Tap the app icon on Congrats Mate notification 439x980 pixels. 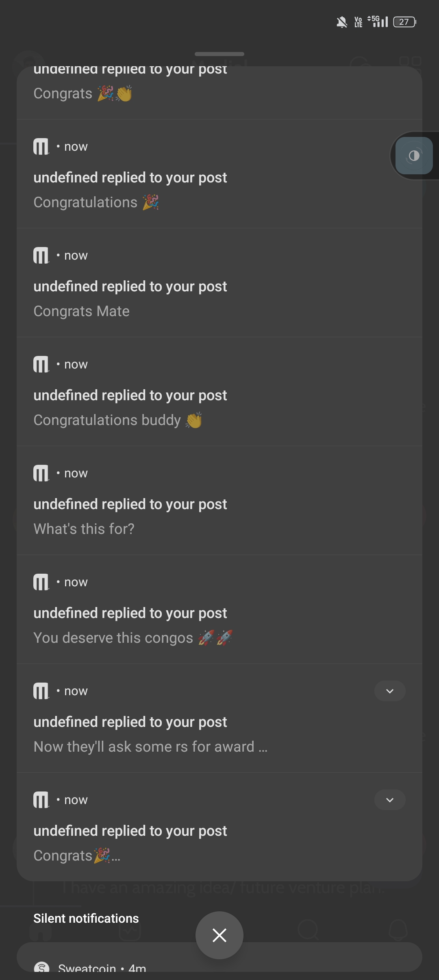[41, 256]
